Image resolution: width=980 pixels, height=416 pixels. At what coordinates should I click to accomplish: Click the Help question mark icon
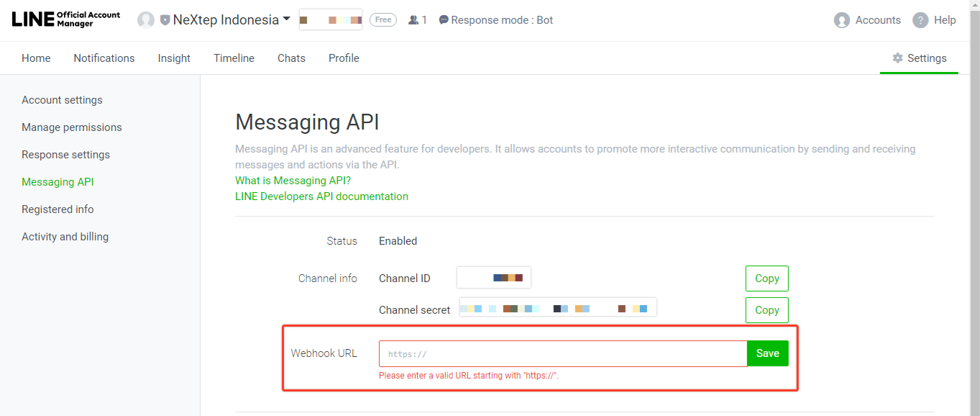[x=920, y=20]
